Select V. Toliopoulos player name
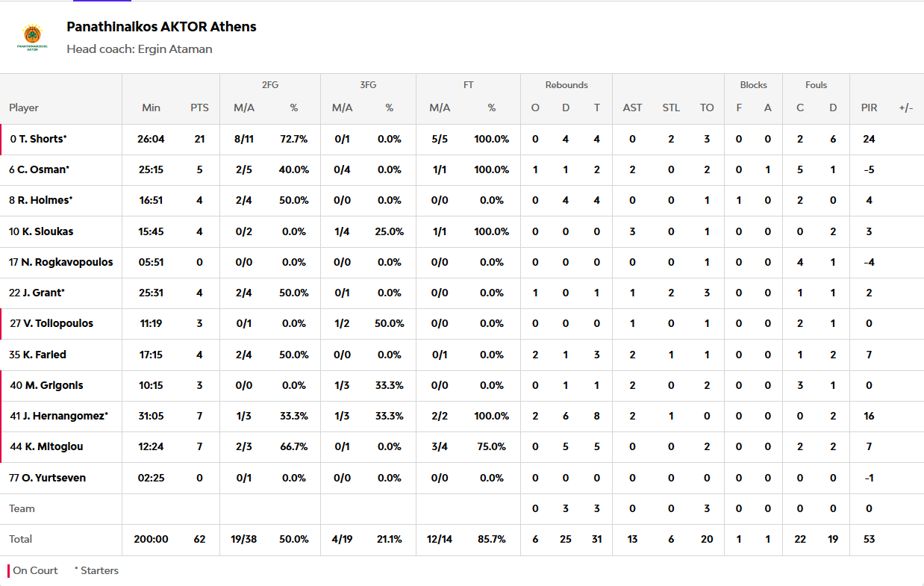924x586 pixels. 58,323
